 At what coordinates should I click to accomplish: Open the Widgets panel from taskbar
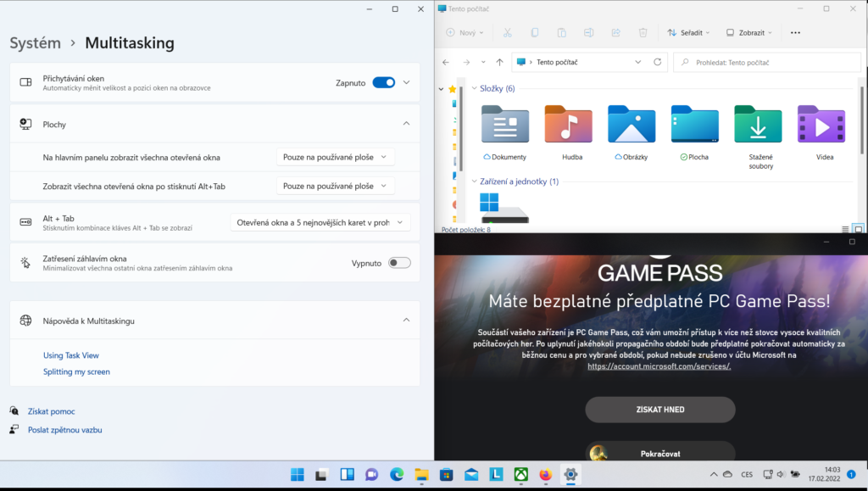(347, 474)
